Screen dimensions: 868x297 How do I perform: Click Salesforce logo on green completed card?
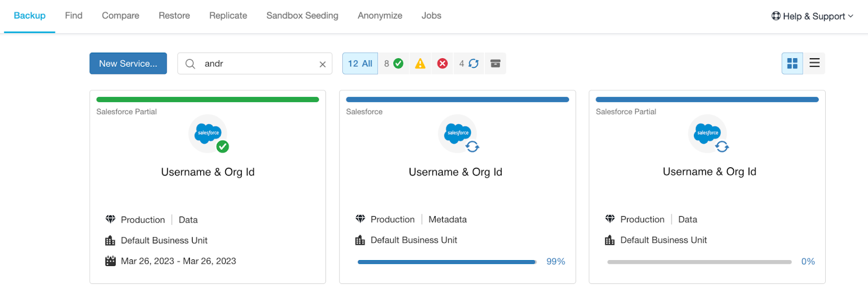pos(208,134)
